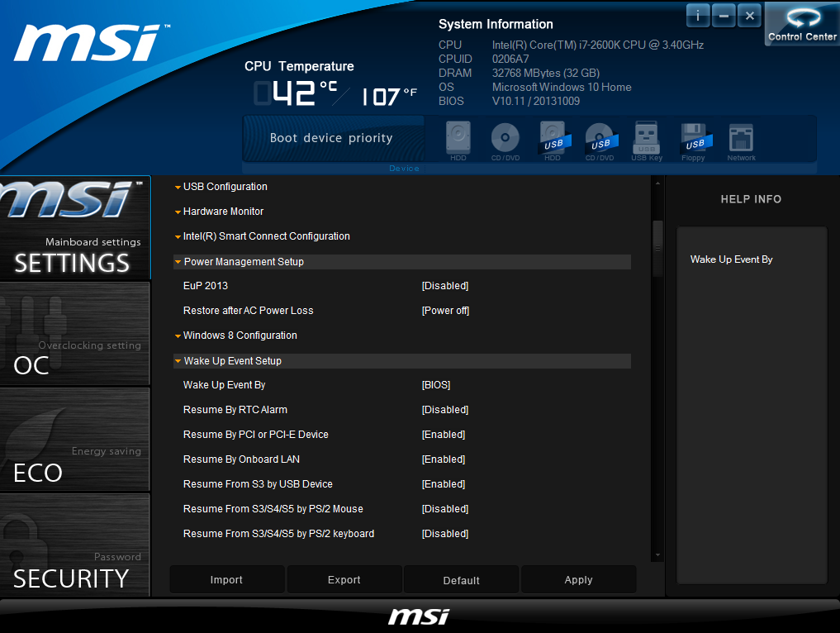Click the 'Device' label under boot priority
Screen dimensions: 840x633
(x=404, y=169)
